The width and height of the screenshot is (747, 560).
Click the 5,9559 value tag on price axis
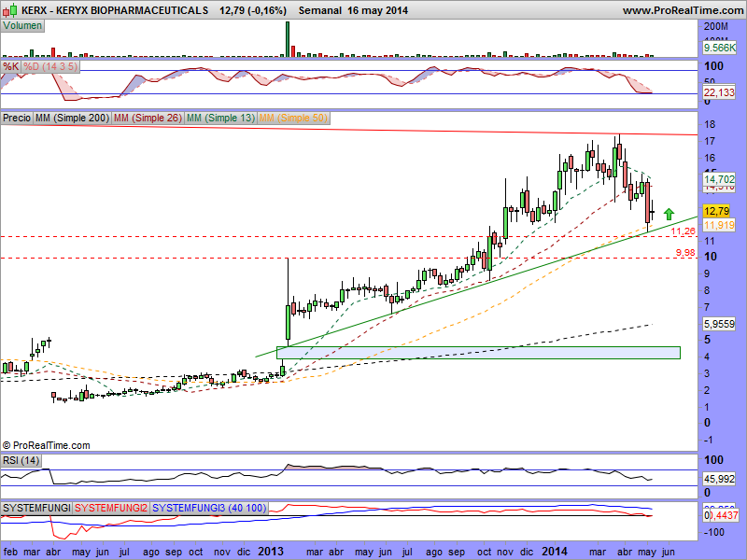[x=719, y=324]
